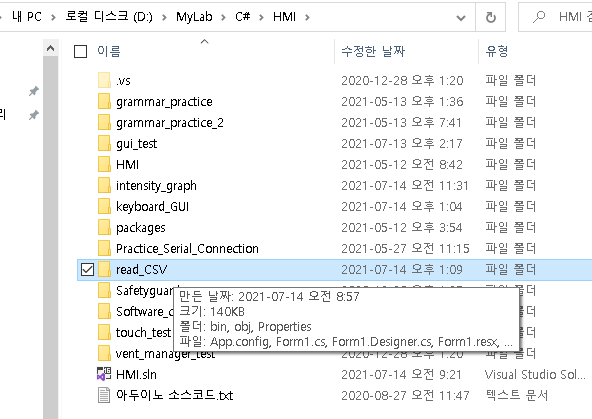Click the search magnifier icon
This screenshot has height=419, width=592.
coord(539,17)
